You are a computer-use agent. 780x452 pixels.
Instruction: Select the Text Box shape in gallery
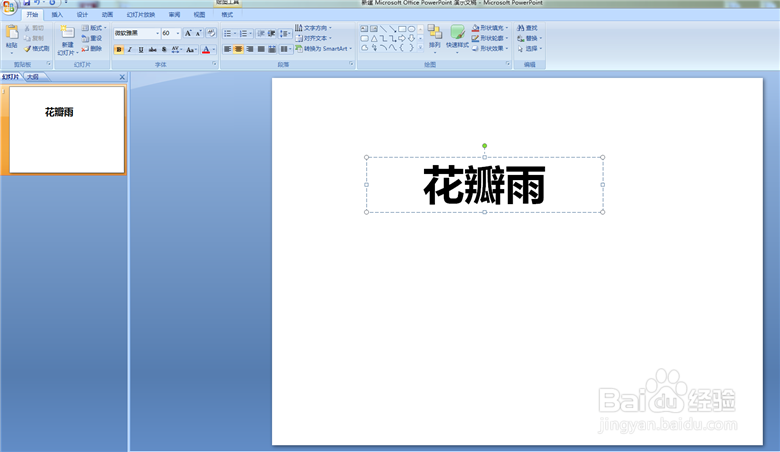click(x=364, y=29)
